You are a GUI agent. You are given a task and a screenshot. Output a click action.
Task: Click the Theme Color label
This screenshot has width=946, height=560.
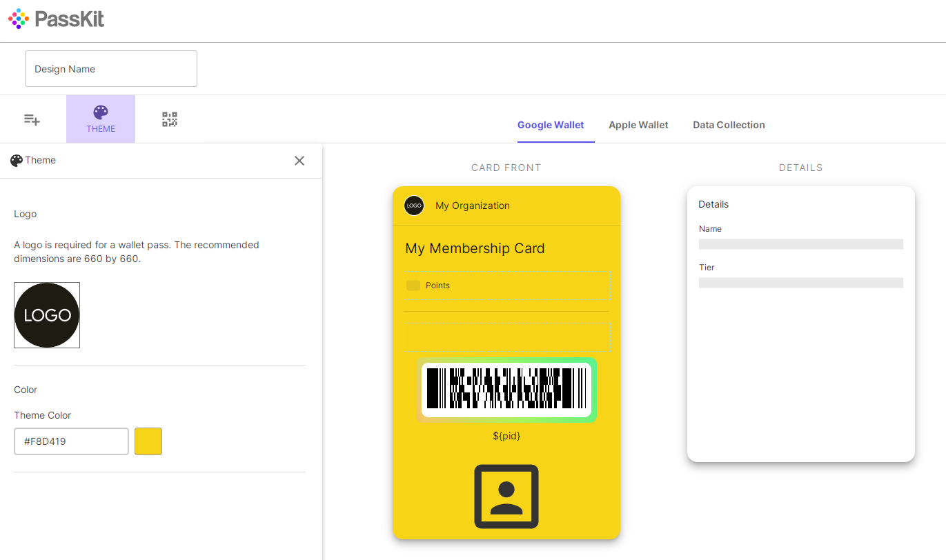click(43, 415)
